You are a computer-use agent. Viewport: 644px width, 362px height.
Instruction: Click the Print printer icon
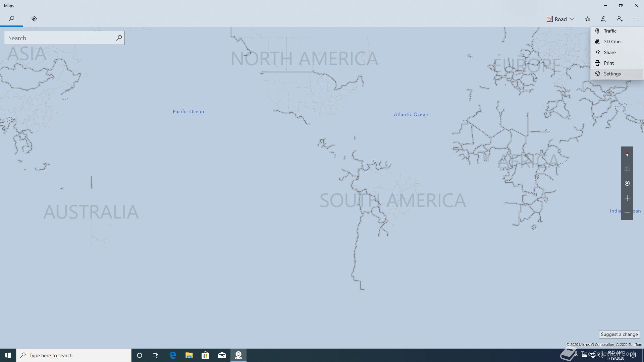coord(597,63)
